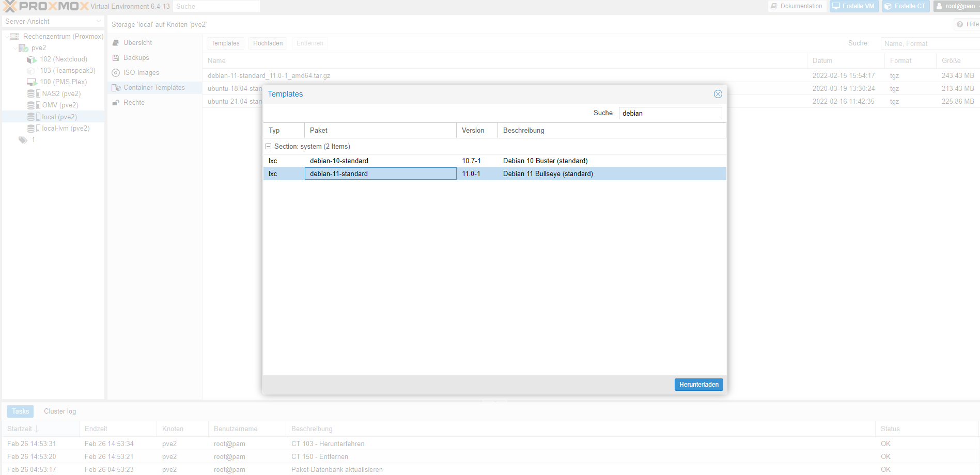This screenshot has height=475, width=980.
Task: Focus the Name, Format search field
Action: click(x=929, y=43)
